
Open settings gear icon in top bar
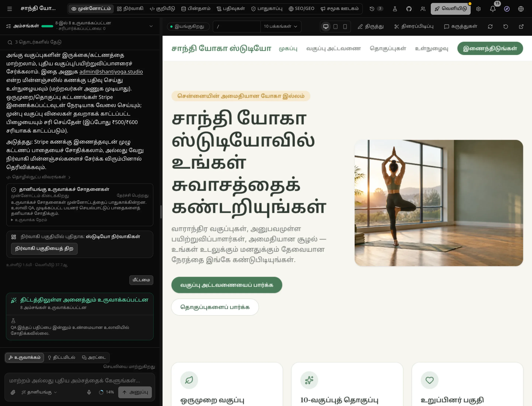[x=478, y=9]
